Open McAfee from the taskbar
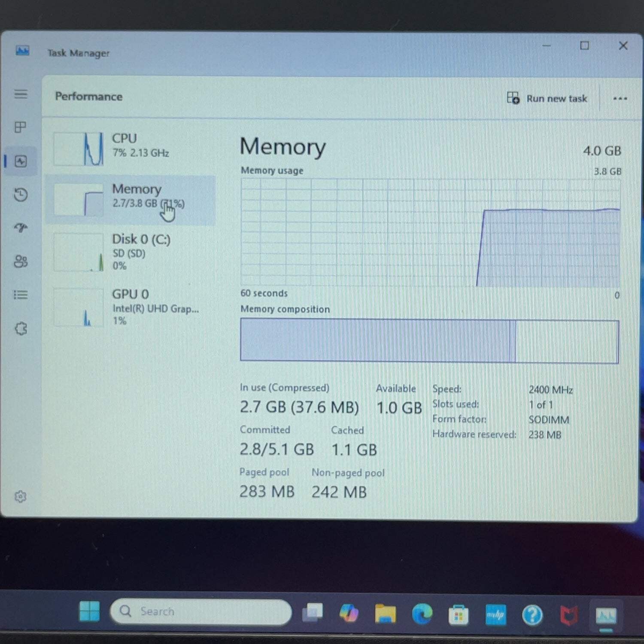This screenshot has width=644, height=644. coord(569,616)
